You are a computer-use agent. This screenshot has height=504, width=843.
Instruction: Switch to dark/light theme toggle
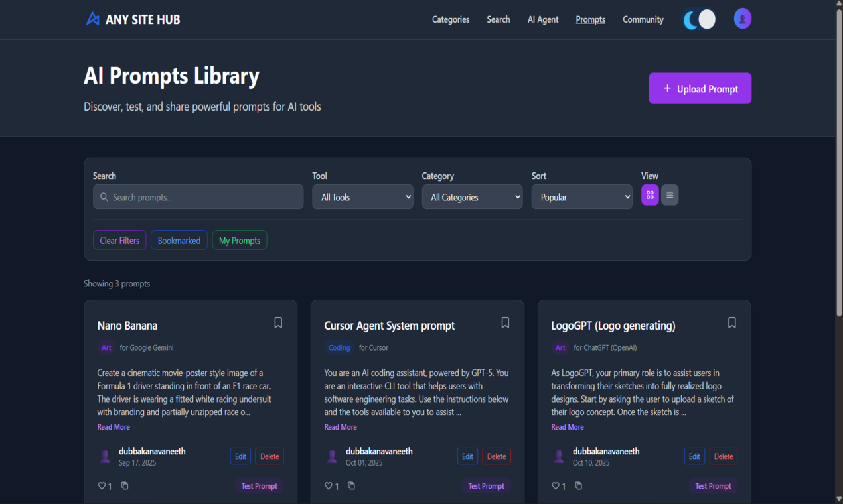click(698, 19)
